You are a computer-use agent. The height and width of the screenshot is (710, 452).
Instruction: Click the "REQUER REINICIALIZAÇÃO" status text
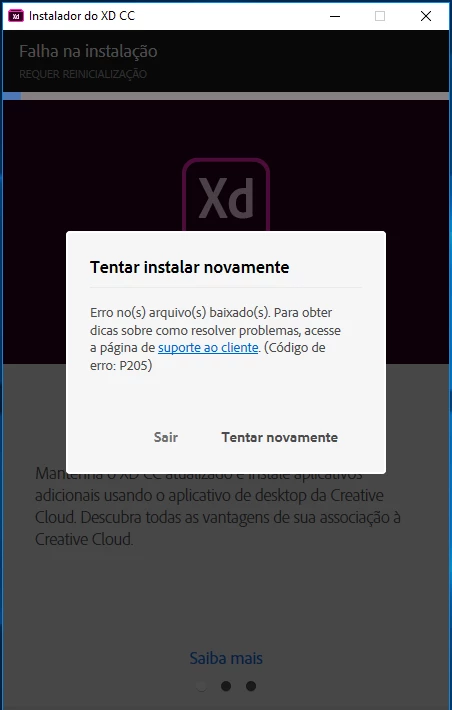(x=83, y=74)
